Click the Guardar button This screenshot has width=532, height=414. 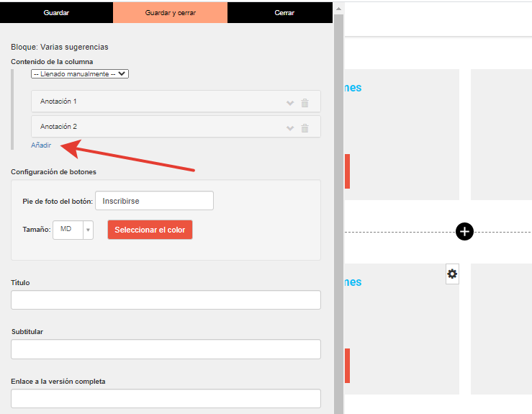tap(56, 12)
